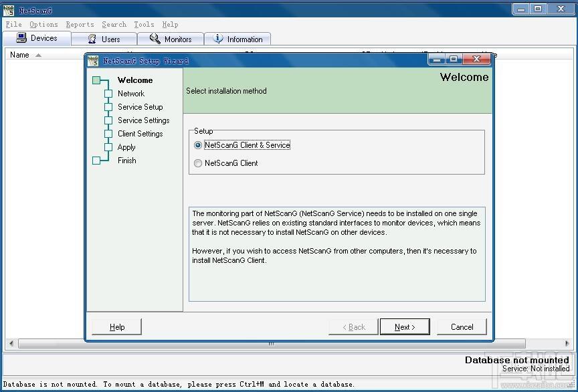
Task: Switch to the Information tab
Action: (237, 39)
